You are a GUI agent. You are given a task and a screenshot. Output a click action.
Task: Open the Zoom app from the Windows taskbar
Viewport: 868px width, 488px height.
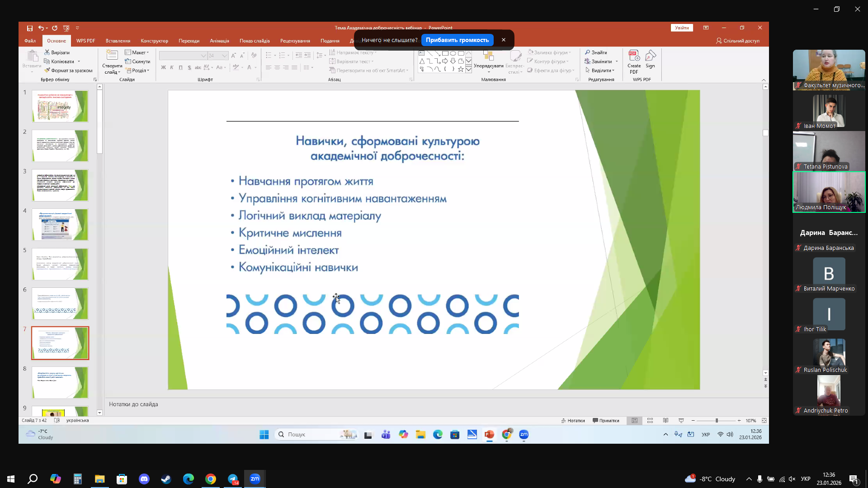(255, 479)
